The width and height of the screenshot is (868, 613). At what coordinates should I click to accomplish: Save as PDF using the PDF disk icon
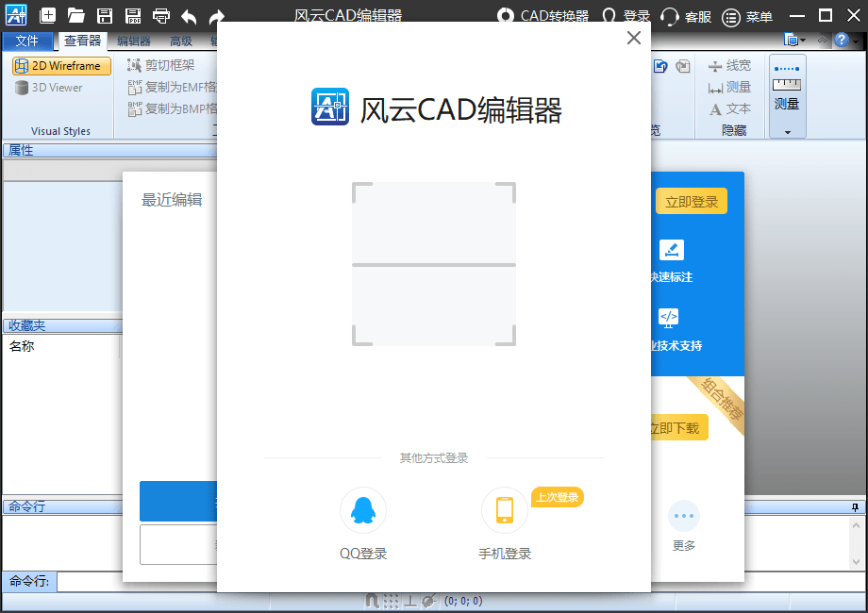[x=133, y=15]
